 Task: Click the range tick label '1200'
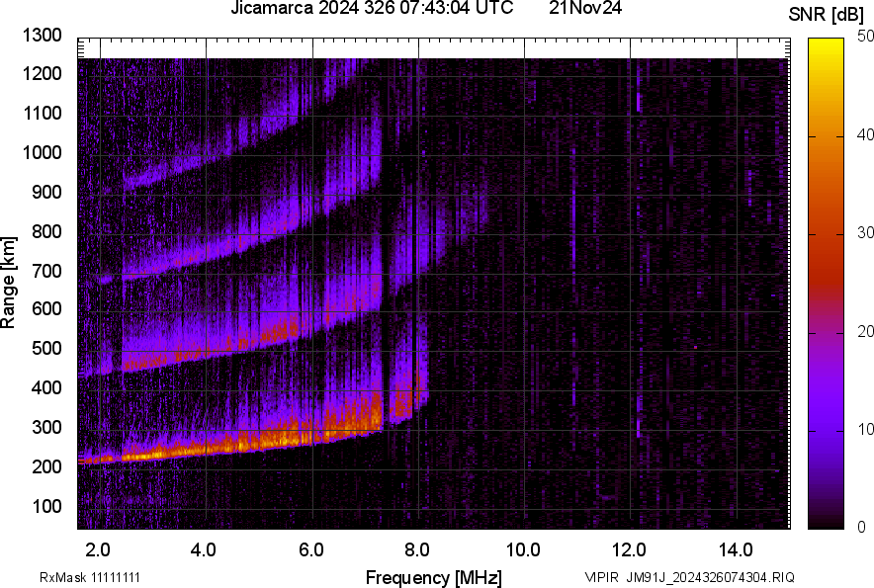tap(42, 73)
